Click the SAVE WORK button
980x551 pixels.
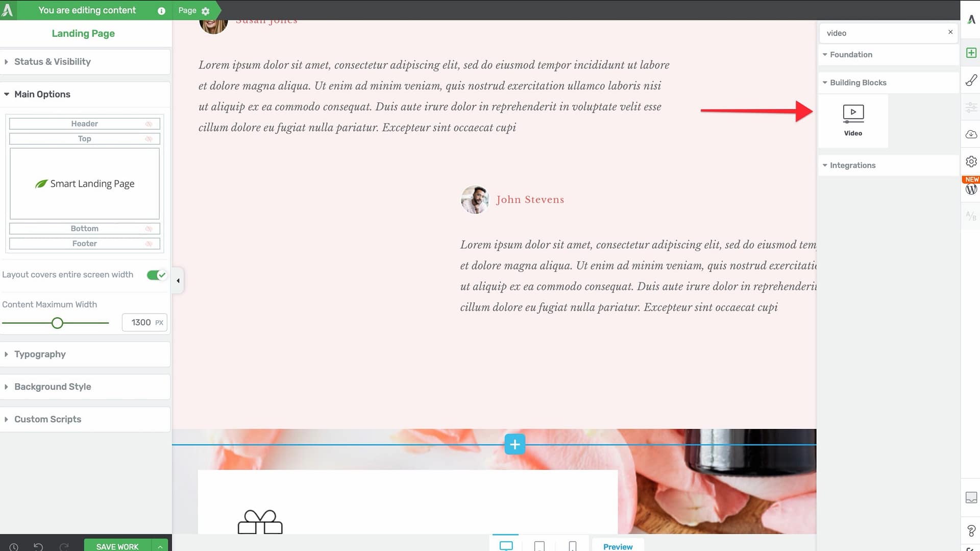click(x=117, y=546)
